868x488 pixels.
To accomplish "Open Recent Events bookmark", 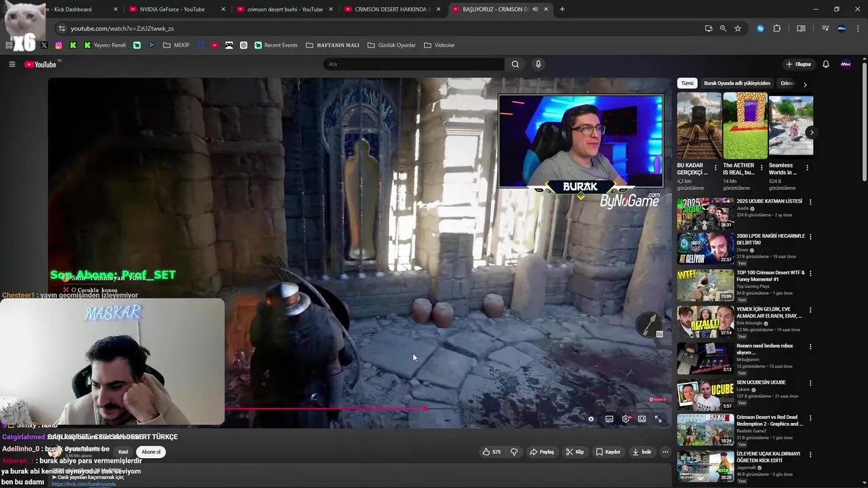I will pyautogui.click(x=276, y=45).
